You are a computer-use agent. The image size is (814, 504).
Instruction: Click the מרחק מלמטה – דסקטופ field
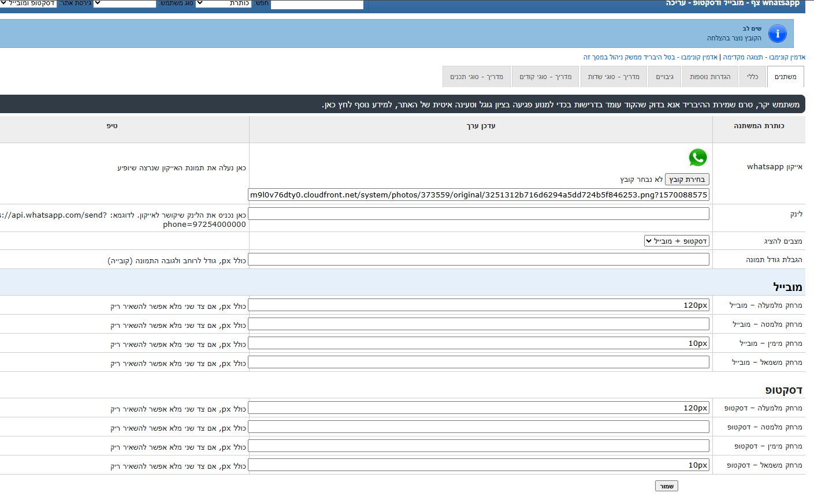coord(479,427)
